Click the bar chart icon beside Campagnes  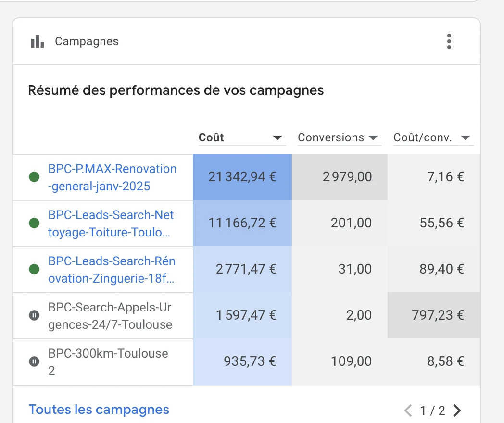[38, 41]
